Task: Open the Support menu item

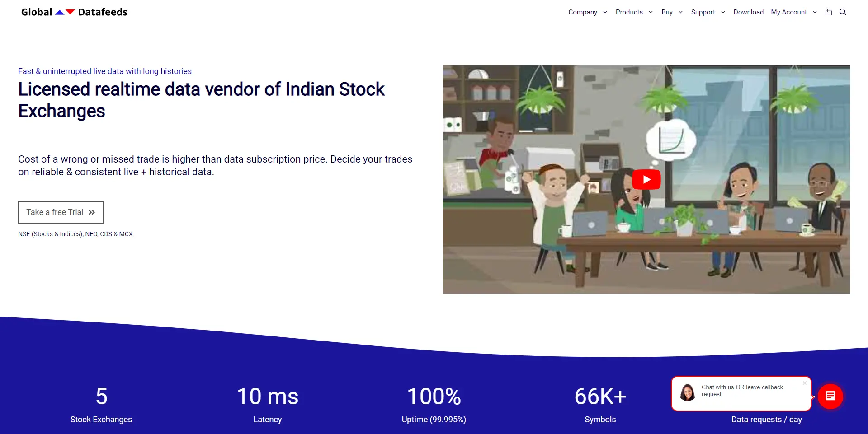Action: pyautogui.click(x=703, y=12)
